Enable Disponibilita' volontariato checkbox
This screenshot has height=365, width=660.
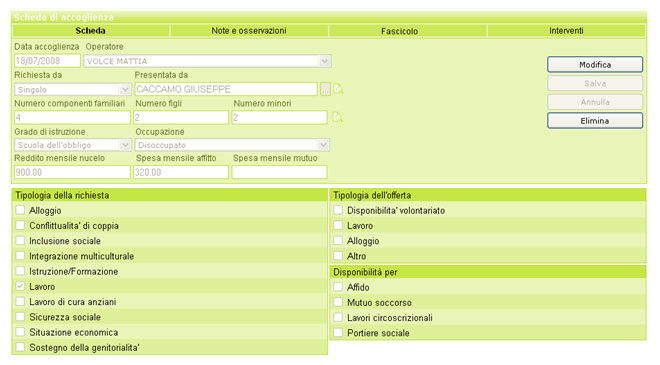coord(338,210)
